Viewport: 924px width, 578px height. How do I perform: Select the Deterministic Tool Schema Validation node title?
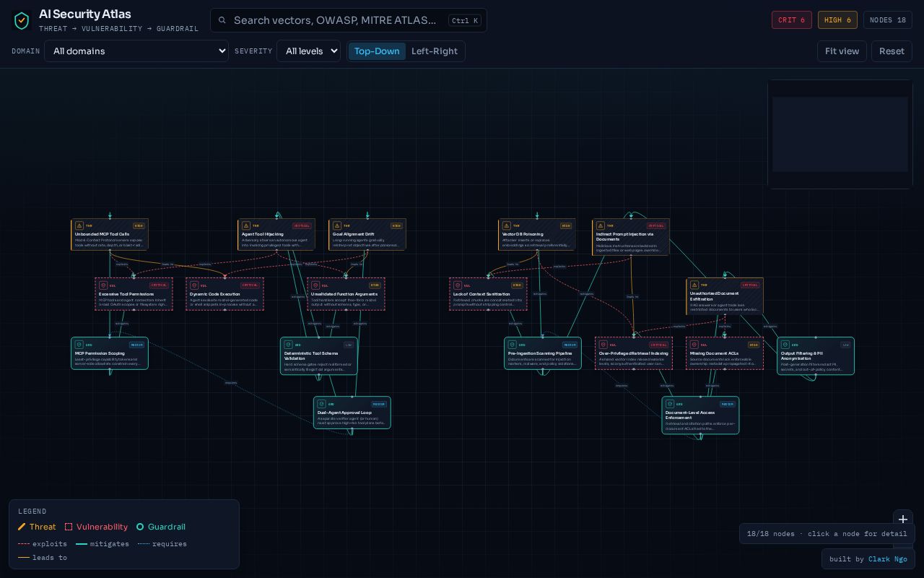pyautogui.click(x=311, y=355)
